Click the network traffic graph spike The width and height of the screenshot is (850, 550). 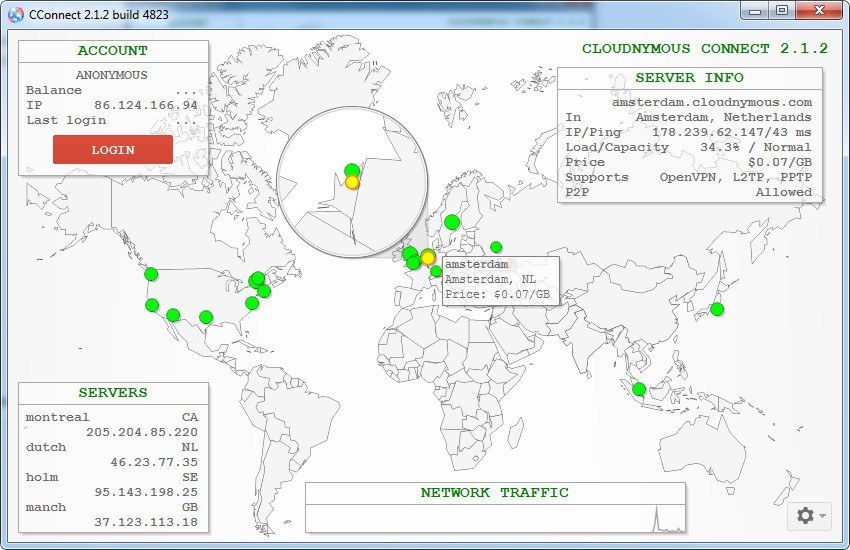657,519
